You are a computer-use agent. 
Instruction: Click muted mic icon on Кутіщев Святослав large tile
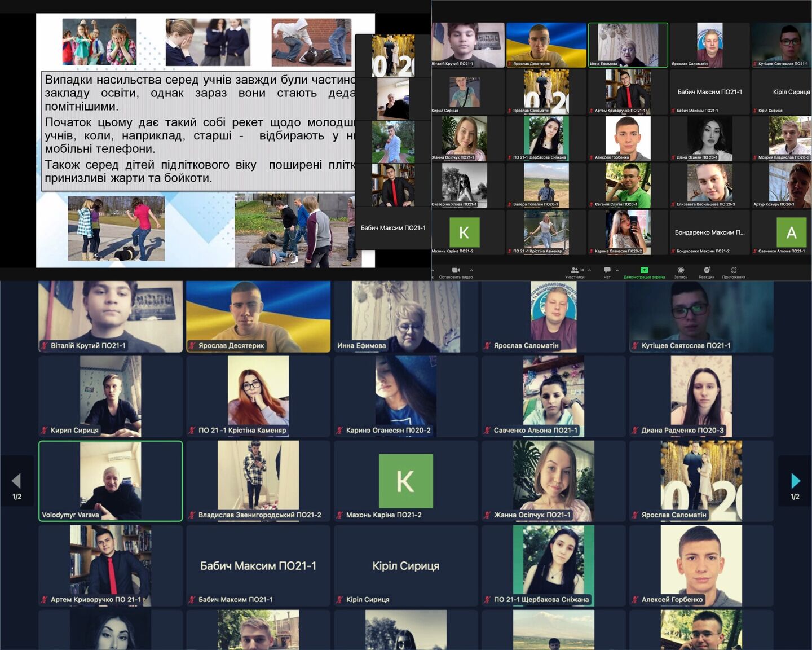pos(636,346)
